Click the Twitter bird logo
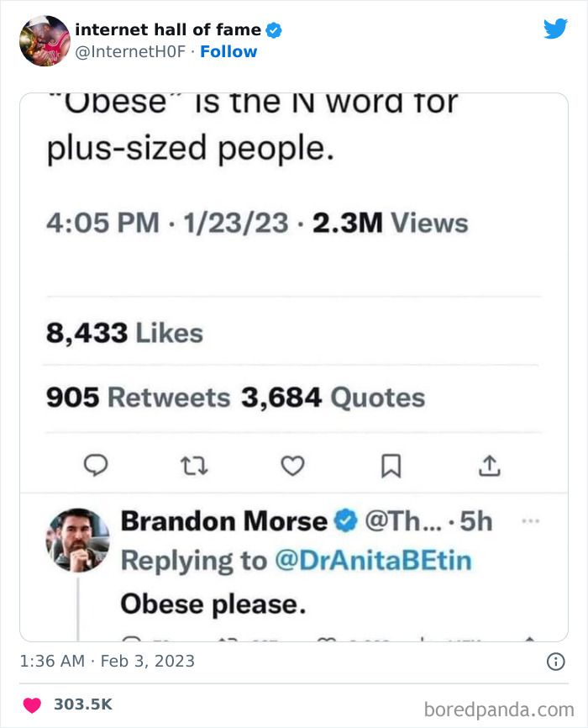588x728 pixels. pos(556,28)
